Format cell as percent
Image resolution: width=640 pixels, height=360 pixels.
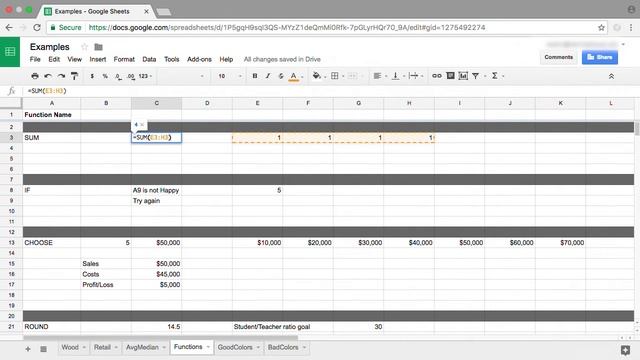pos(105,76)
